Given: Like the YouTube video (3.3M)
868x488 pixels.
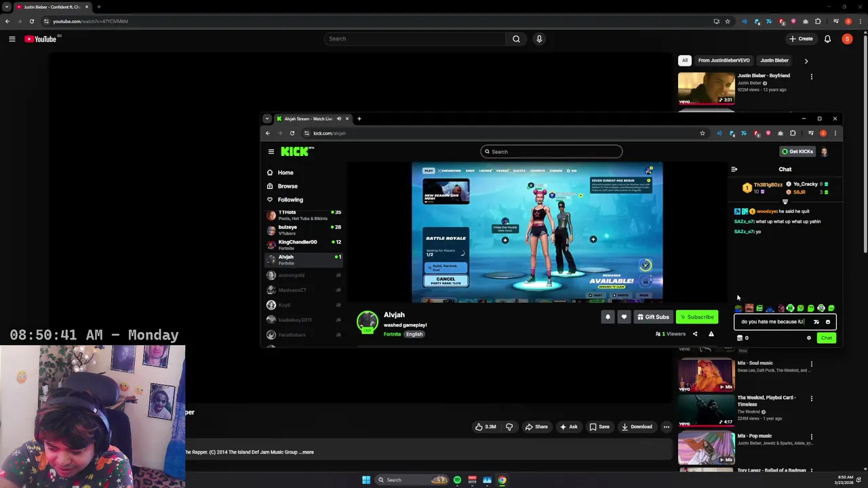Looking at the screenshot, I should tap(486, 427).
